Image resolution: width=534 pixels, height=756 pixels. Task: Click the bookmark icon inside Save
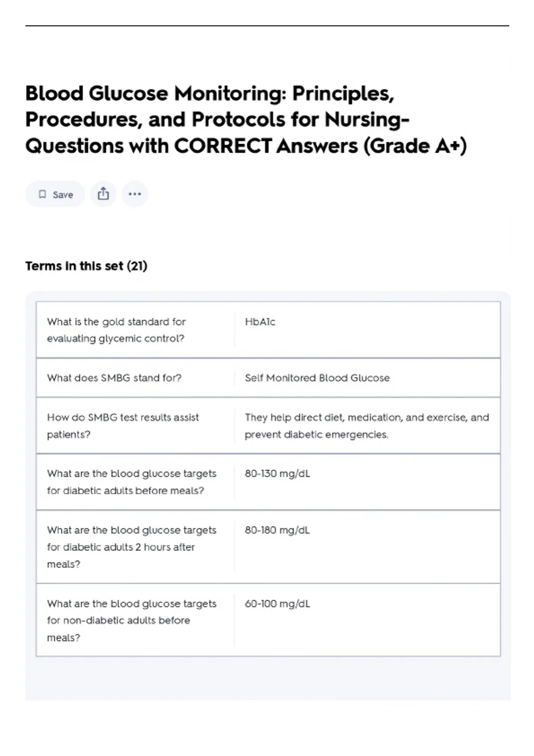point(42,194)
